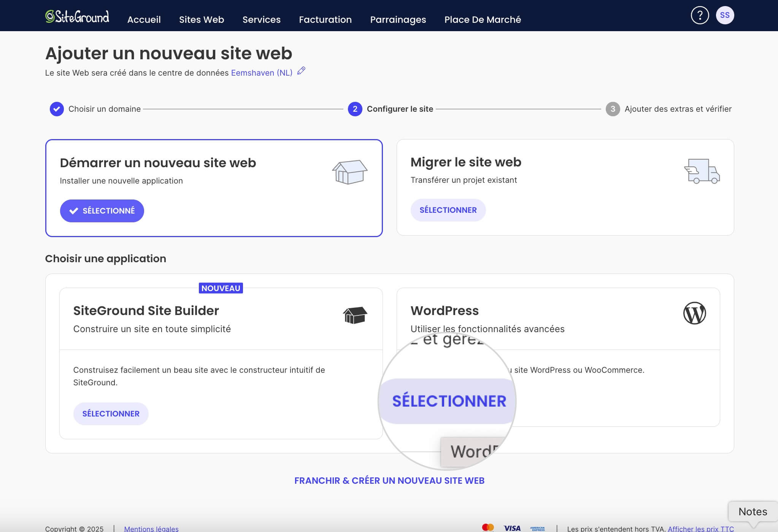Open the Services menu item
Viewport: 778px width, 532px height.
(x=261, y=19)
